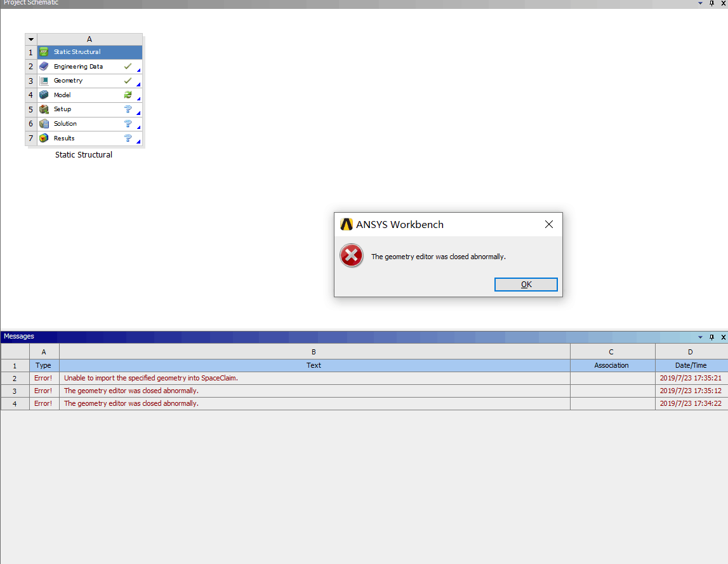
Task: Open the Results cell icon
Action: [x=44, y=138]
